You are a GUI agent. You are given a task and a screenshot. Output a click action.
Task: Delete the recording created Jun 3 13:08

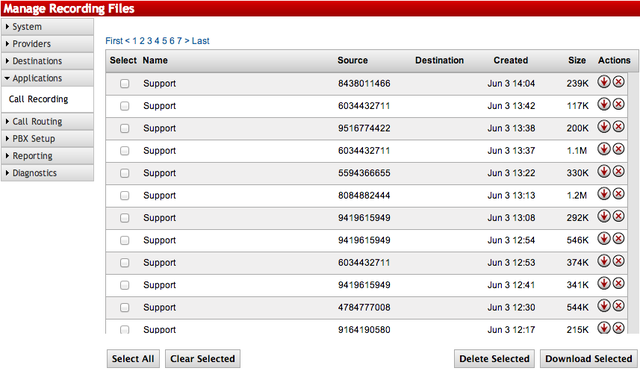(619, 216)
